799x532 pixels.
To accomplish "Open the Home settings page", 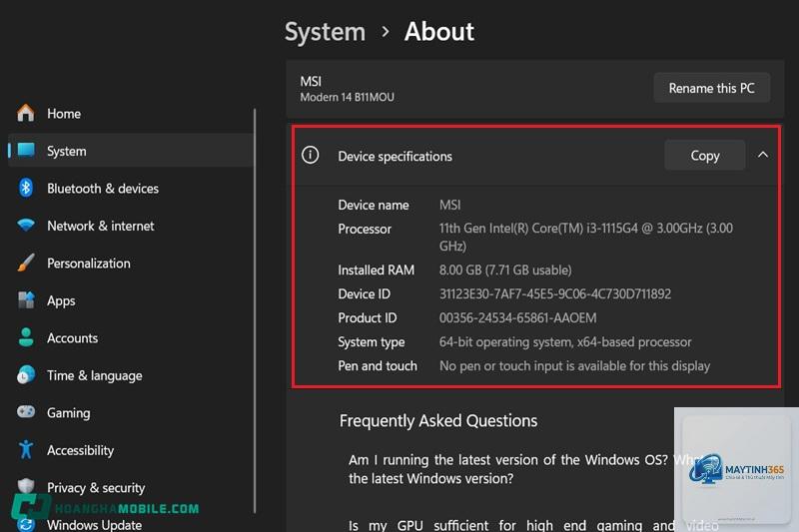I will click(131, 113).
